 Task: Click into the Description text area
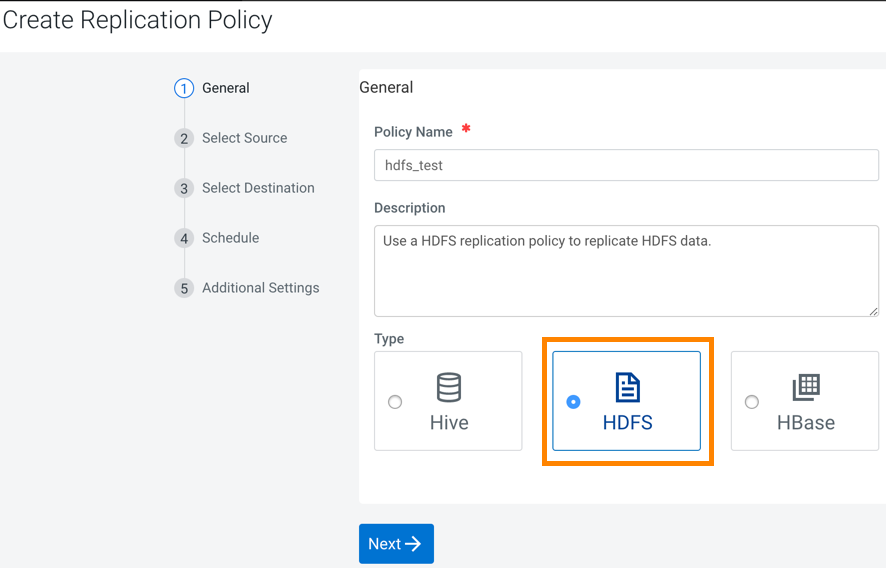[626, 271]
